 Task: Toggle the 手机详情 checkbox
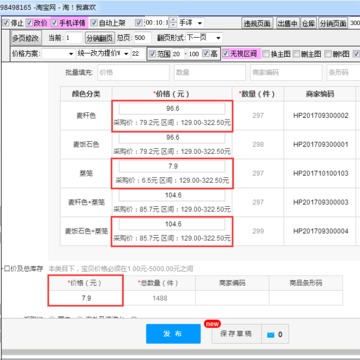tap(54, 23)
